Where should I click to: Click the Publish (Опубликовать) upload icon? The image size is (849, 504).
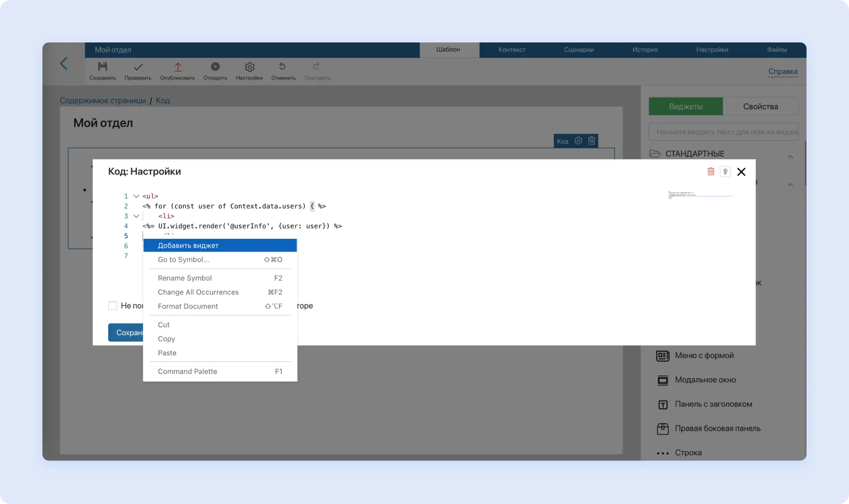[x=178, y=67]
